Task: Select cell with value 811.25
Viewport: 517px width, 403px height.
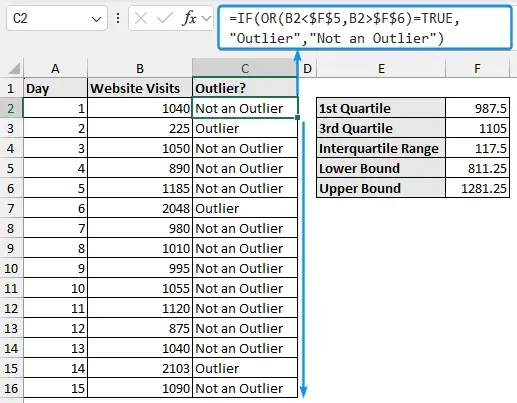Action: tap(478, 168)
